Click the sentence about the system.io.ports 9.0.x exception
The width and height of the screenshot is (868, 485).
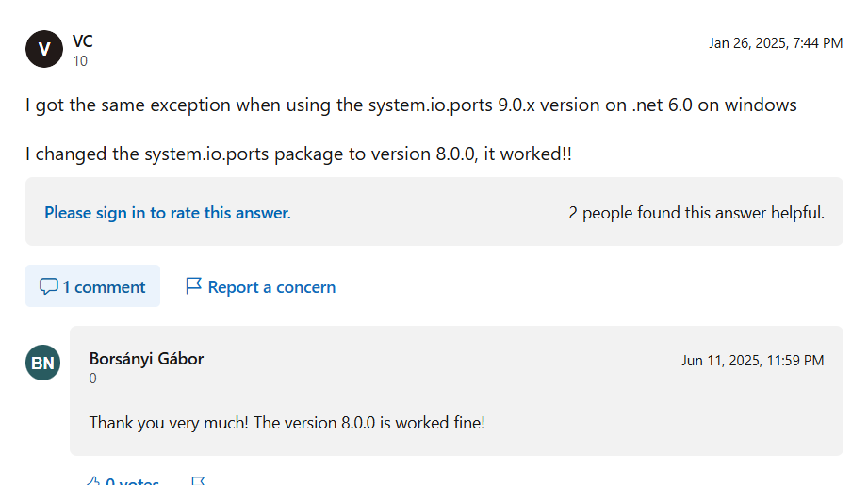pos(411,105)
